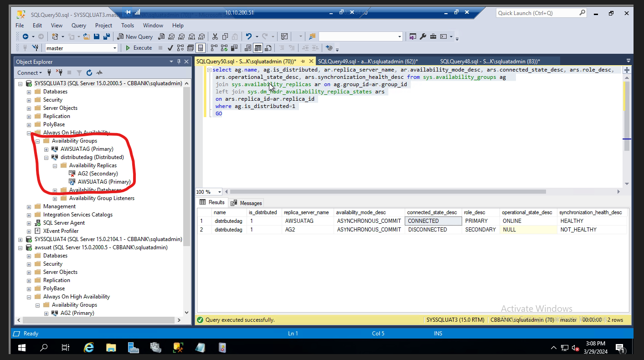The height and width of the screenshot is (360, 644).
Task: Click the Disconnect plug icon in Object Explorer
Action: point(59,72)
